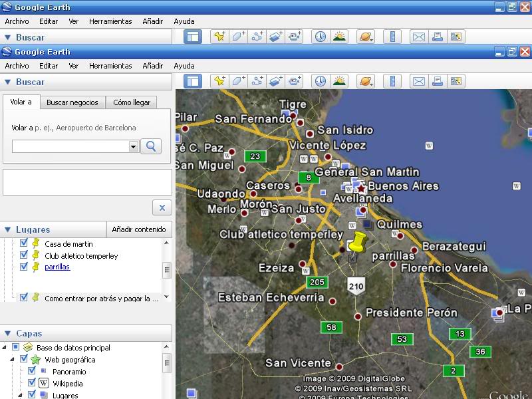The width and height of the screenshot is (532, 399).
Task: Switch to Cómo llegar tab
Action: point(132,102)
